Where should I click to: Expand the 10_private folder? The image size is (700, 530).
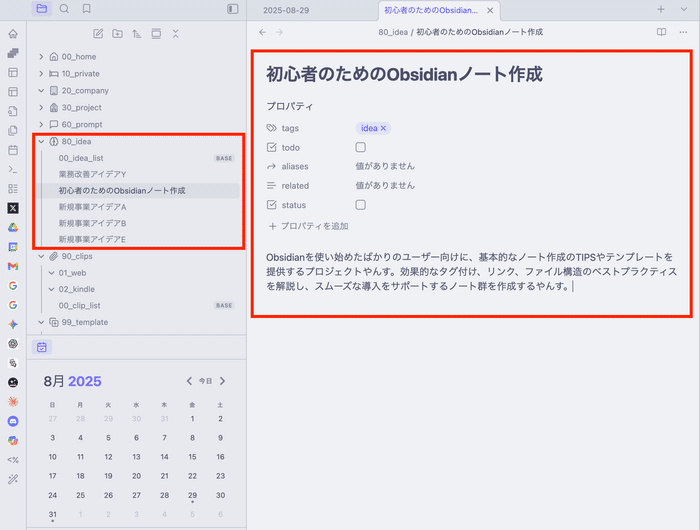click(x=41, y=74)
